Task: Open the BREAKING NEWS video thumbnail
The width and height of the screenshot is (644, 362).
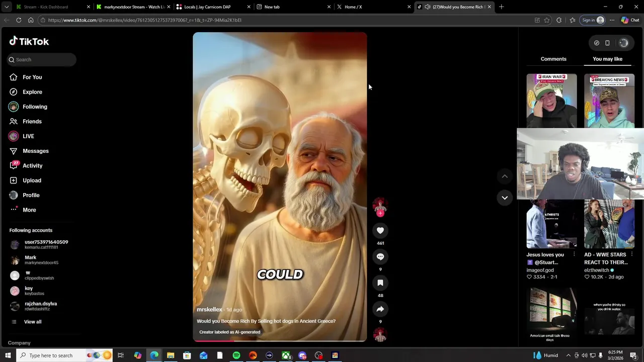Action: [609, 101]
